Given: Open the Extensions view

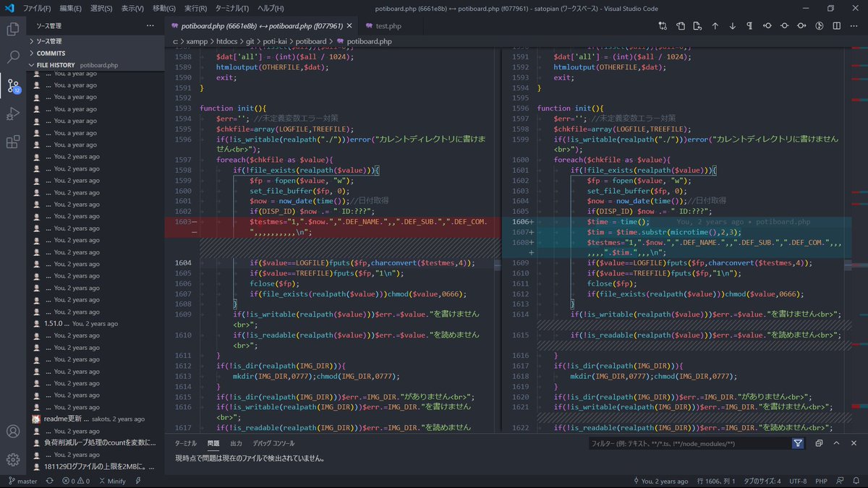Looking at the screenshot, I should click(12, 142).
